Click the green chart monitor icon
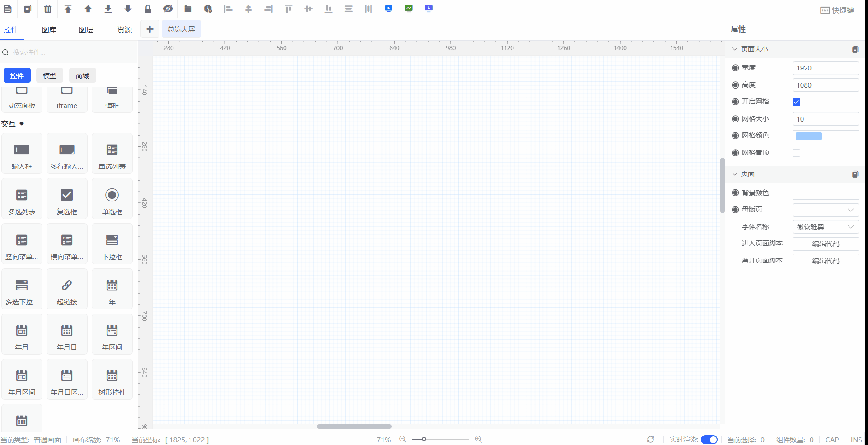 [x=409, y=9]
